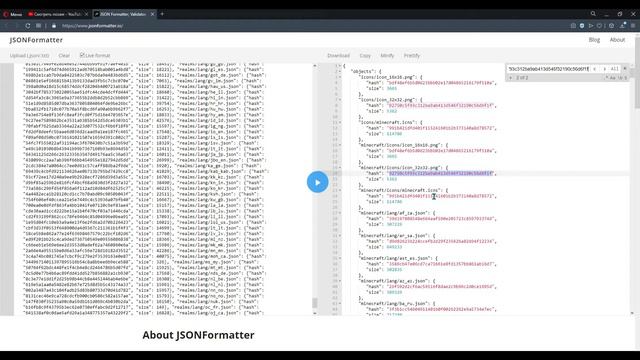Collapse the icons/icon_16x16.png node
Viewport: 640px width, 360px height.
tap(340, 77)
